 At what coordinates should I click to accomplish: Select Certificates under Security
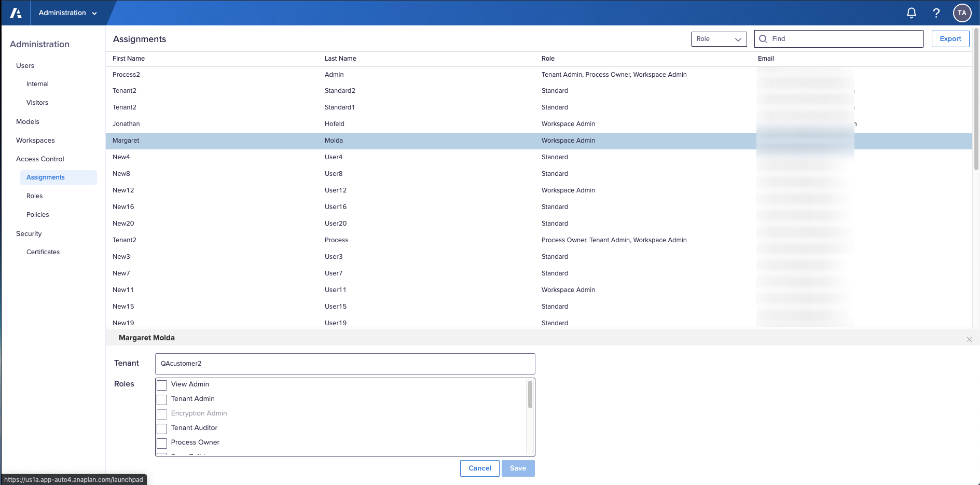43,252
